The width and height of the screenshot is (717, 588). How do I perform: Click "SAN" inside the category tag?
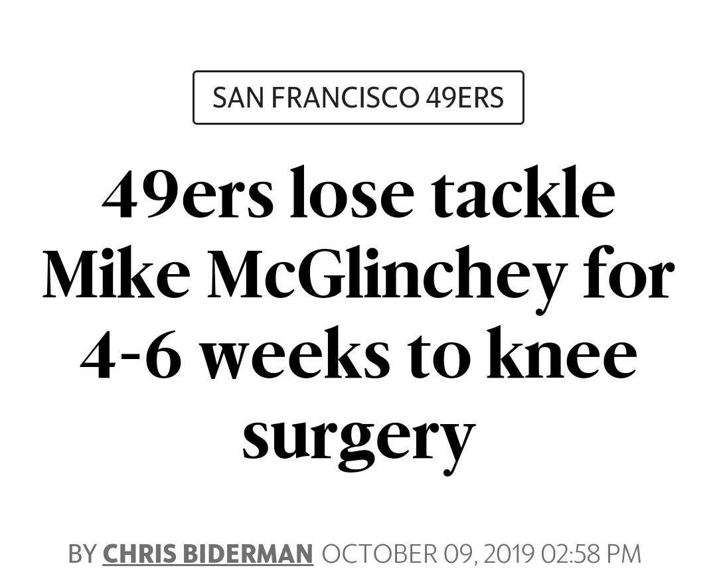tap(242, 98)
